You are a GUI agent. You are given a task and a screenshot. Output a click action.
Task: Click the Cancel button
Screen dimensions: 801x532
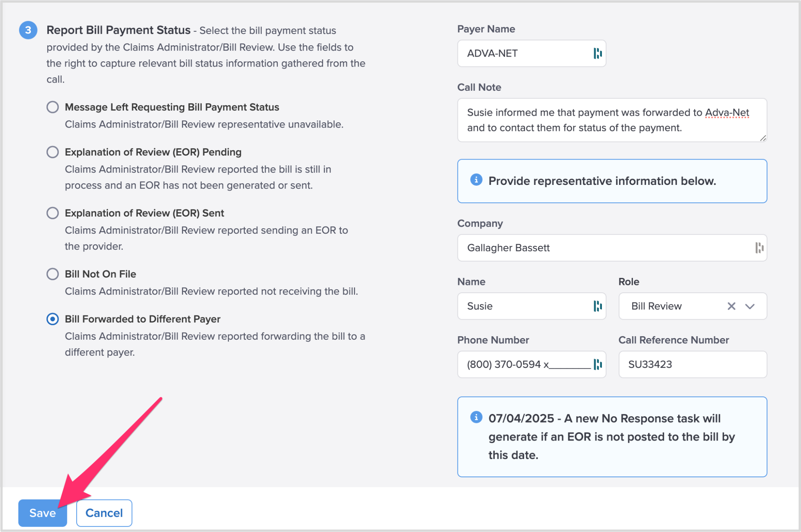tap(104, 513)
